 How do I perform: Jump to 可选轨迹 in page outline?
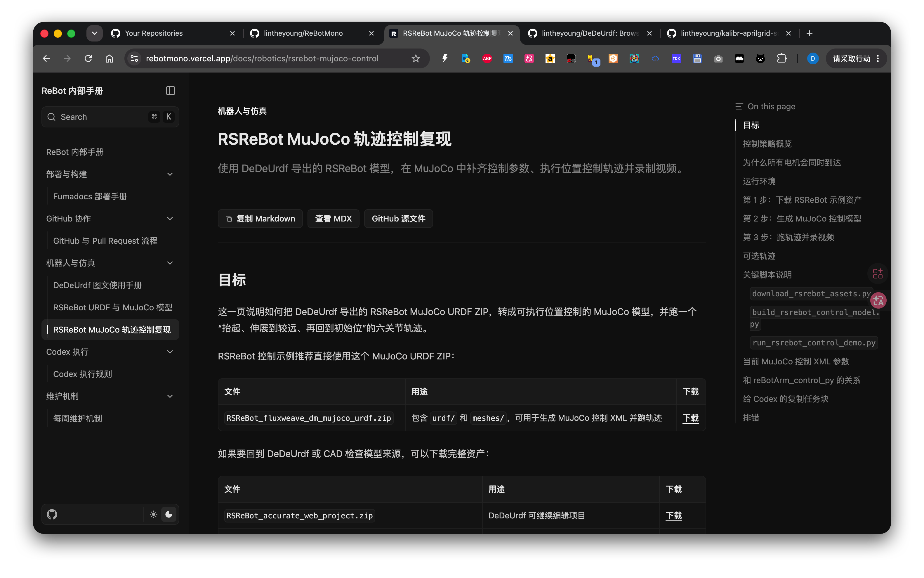[759, 256]
